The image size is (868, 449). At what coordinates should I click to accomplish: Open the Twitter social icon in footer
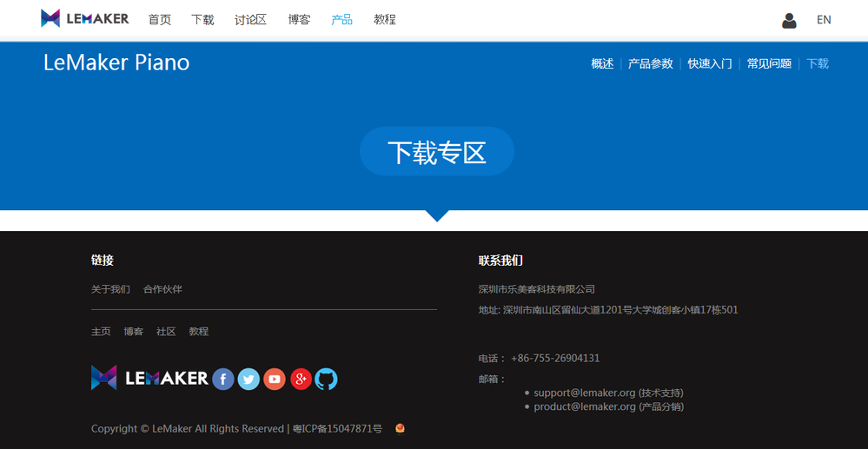248,380
